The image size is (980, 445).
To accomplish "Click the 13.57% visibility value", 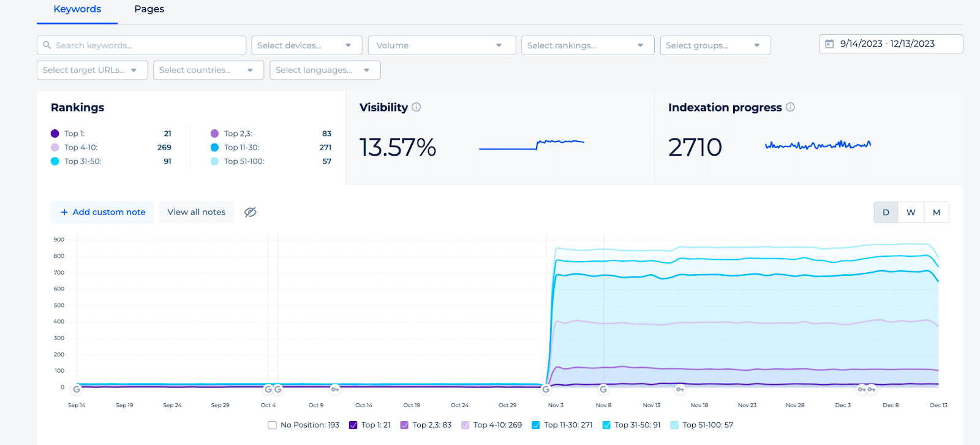I will tap(398, 147).
